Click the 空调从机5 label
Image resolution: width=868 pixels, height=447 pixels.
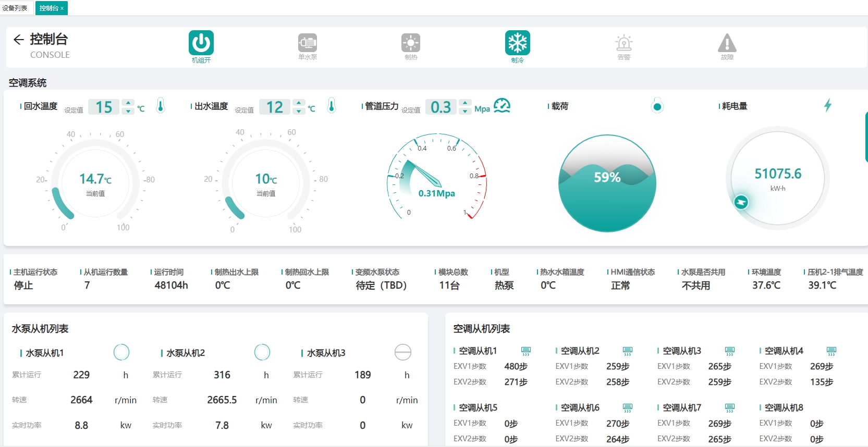pyautogui.click(x=478, y=407)
